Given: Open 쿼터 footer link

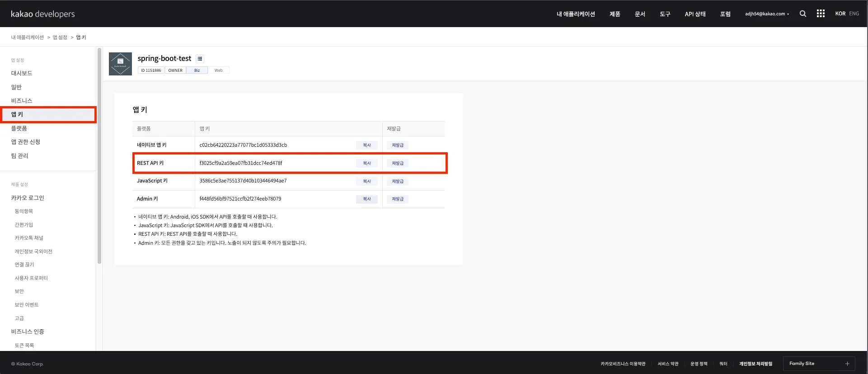Looking at the screenshot, I should [723, 364].
